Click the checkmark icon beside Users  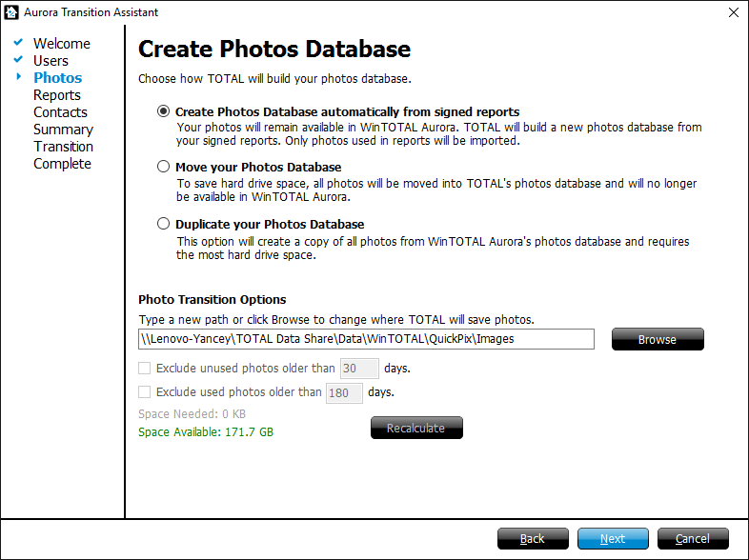[x=18, y=60]
